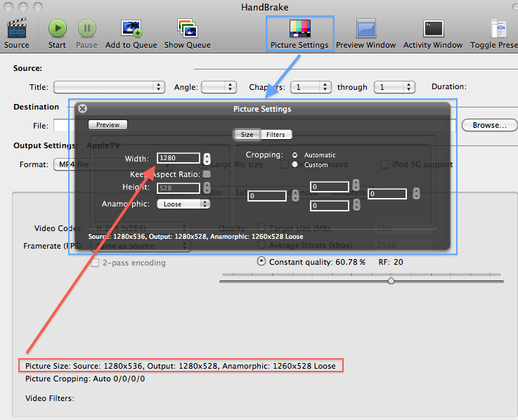Open the Show Queue icon
The height and width of the screenshot is (420, 518).
pos(188,27)
